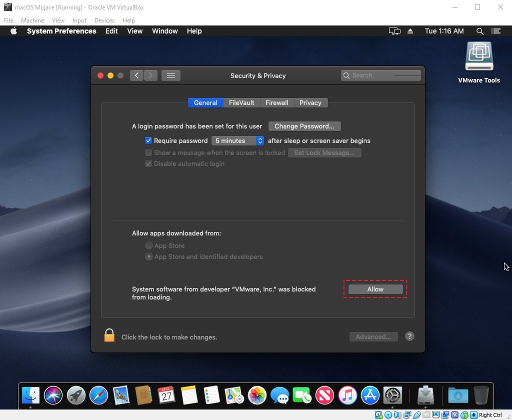Click the Set Lock Message button
Image resolution: width=512 pixels, height=420 pixels.
324,152
